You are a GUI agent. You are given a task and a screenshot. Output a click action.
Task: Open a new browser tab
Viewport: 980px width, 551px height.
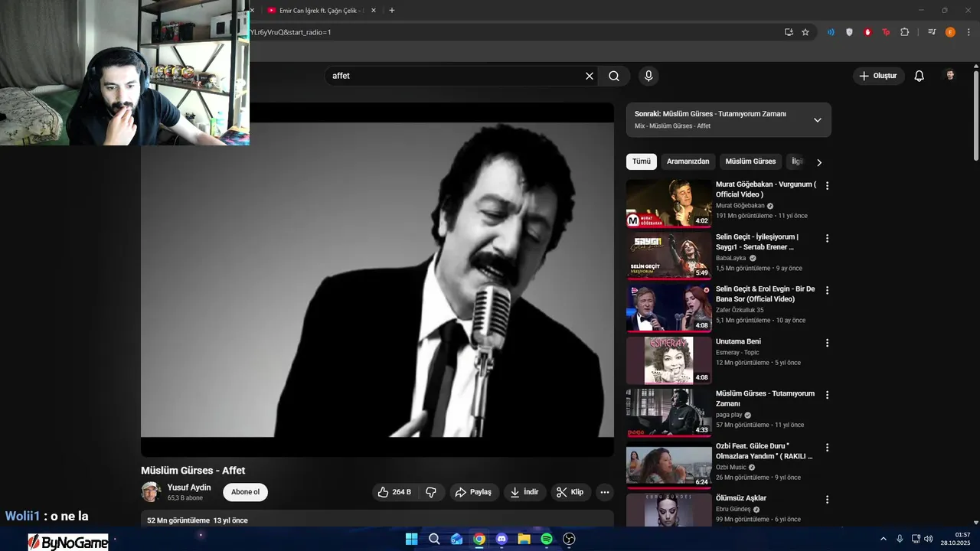click(392, 11)
